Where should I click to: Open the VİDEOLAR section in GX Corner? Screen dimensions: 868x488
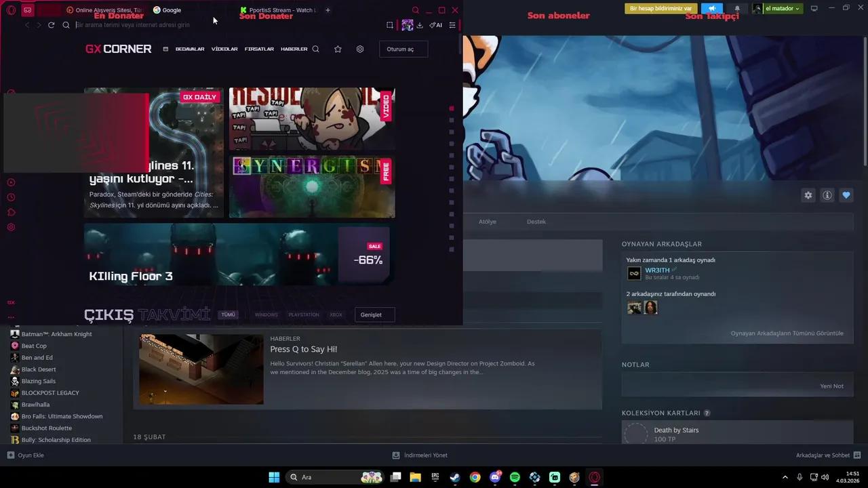(224, 49)
